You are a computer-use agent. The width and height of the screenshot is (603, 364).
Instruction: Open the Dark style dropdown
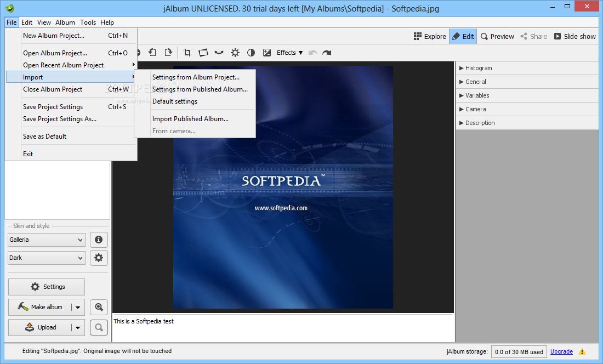[46, 258]
